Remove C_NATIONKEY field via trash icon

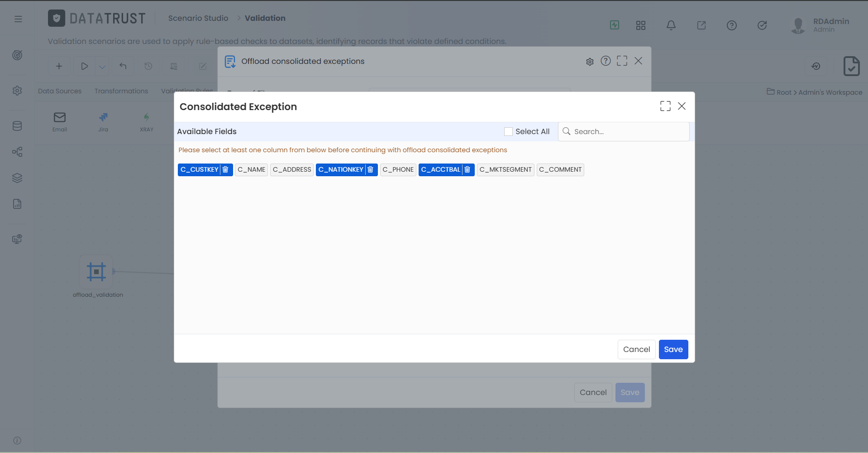pos(371,169)
